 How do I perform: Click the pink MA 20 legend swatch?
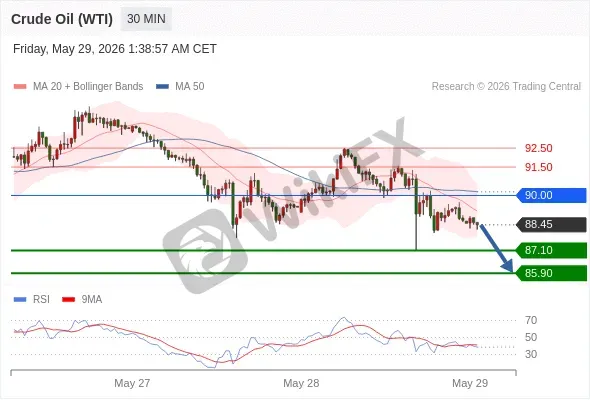[20, 87]
